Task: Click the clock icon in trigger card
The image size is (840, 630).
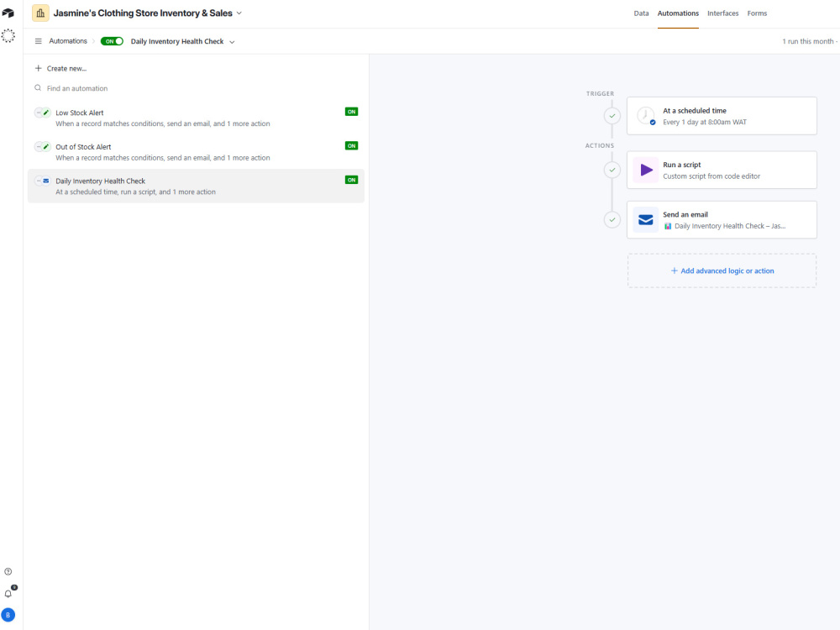Action: click(646, 116)
